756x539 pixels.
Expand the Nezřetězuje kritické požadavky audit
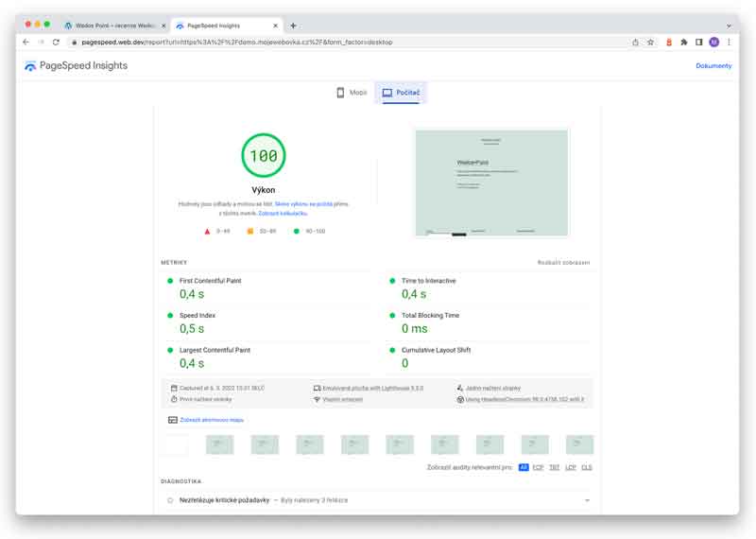(587, 499)
